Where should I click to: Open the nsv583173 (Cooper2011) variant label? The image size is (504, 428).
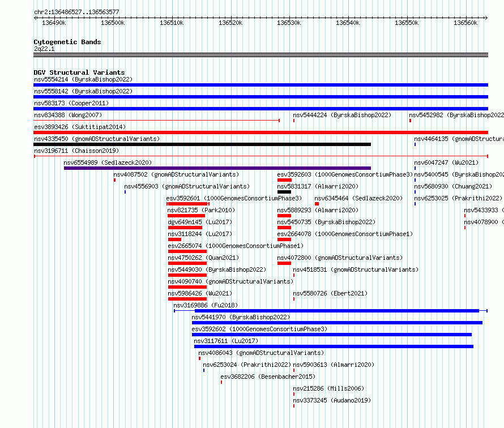71,103
